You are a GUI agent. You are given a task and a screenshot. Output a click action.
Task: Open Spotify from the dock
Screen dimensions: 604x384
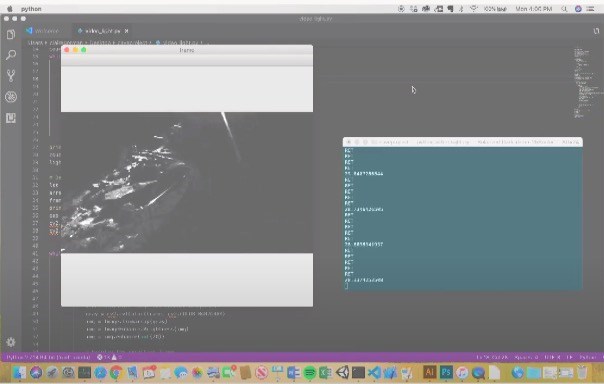[310, 372]
